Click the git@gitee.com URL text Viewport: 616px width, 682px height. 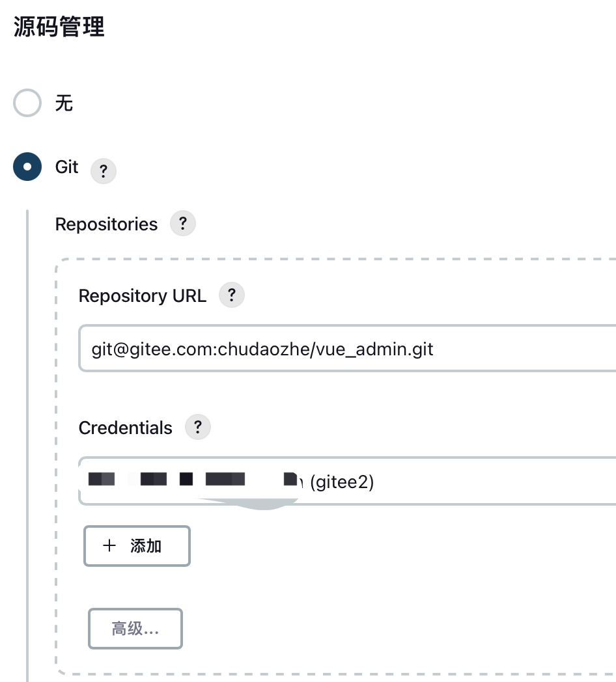tap(262, 349)
